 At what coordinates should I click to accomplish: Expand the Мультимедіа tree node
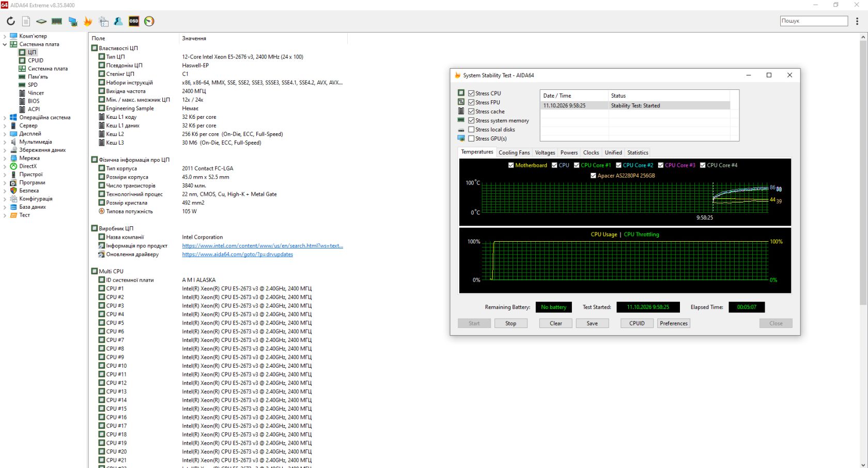[x=5, y=142]
